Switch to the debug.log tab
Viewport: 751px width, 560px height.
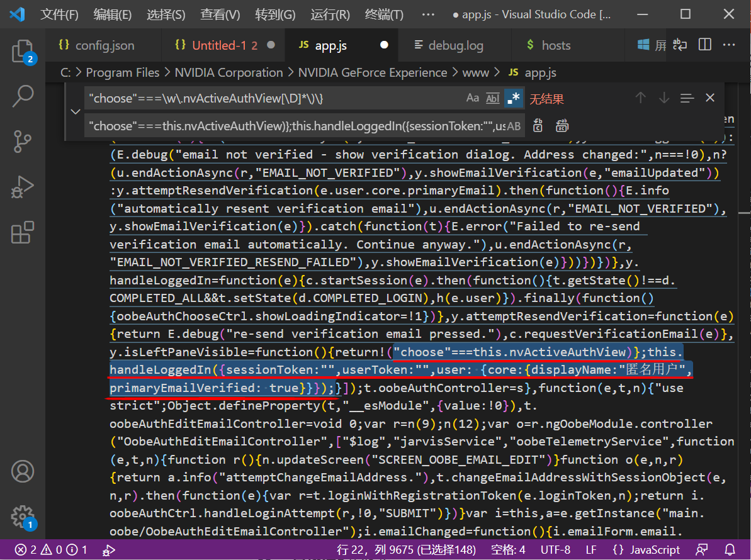(456, 45)
